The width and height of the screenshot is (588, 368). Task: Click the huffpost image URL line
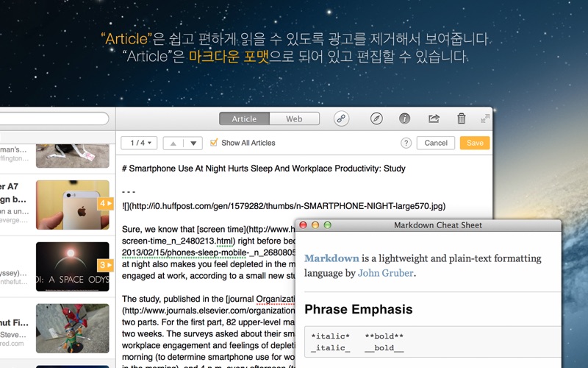click(x=284, y=206)
